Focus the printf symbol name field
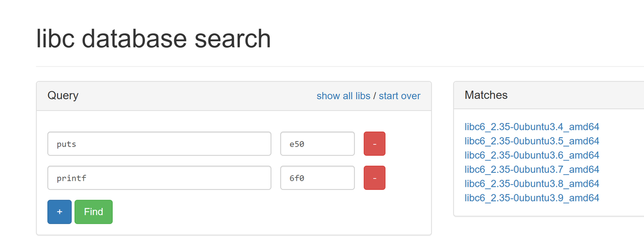The height and width of the screenshot is (240, 644). tap(159, 178)
